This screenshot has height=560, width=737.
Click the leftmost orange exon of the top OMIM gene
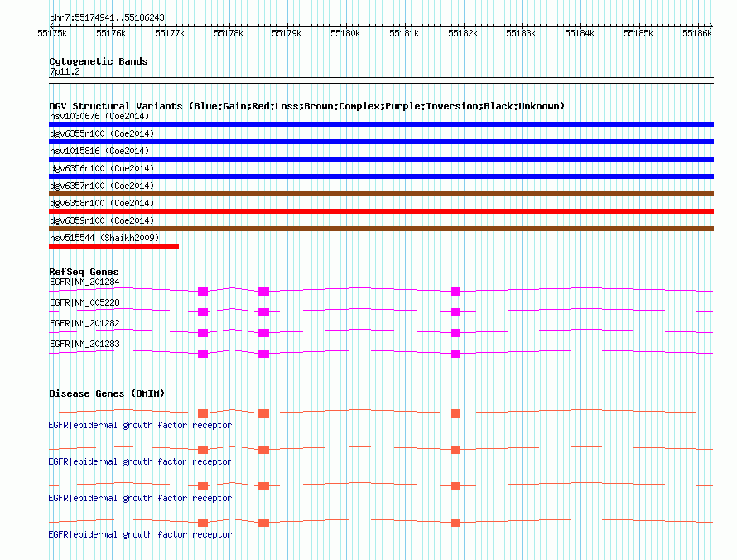click(203, 413)
